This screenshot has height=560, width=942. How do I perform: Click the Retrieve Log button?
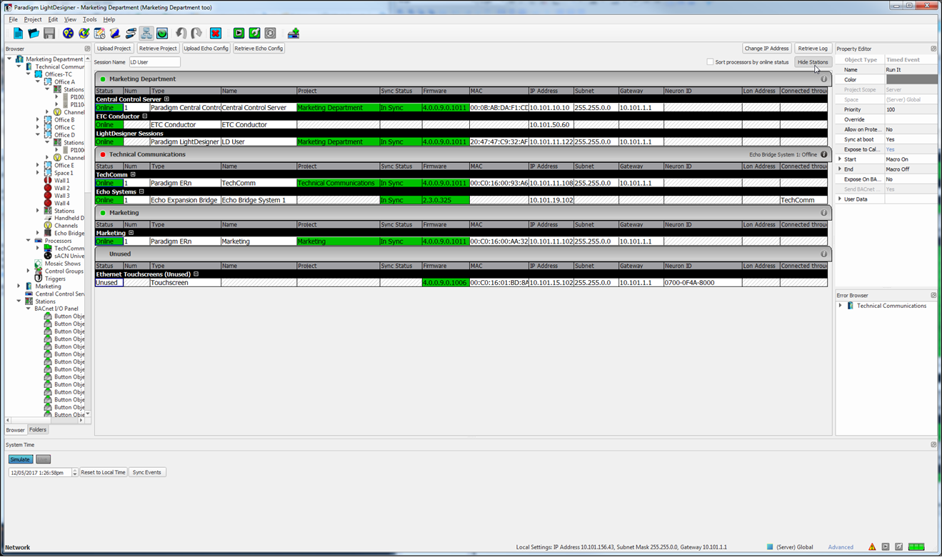click(813, 49)
